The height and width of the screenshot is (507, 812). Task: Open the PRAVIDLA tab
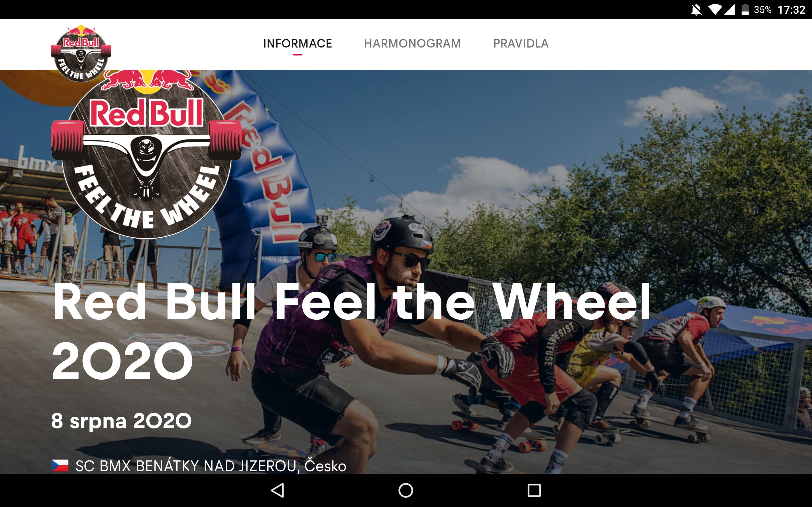(x=521, y=44)
